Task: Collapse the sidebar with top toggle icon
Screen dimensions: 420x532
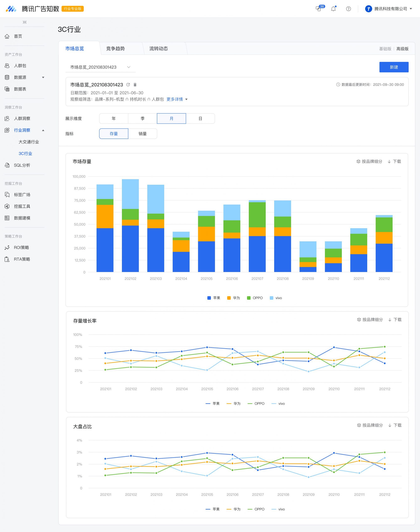Action: pyautogui.click(x=25, y=22)
